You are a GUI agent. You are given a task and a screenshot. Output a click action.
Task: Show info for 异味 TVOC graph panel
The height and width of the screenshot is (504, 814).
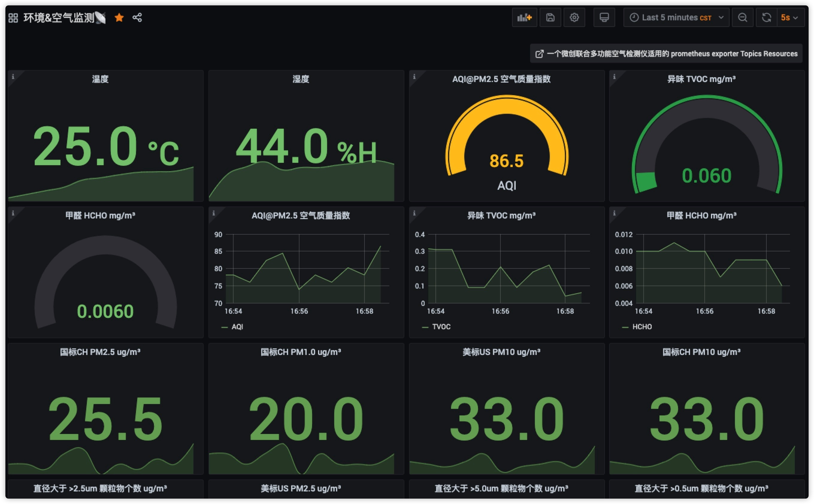tap(414, 213)
